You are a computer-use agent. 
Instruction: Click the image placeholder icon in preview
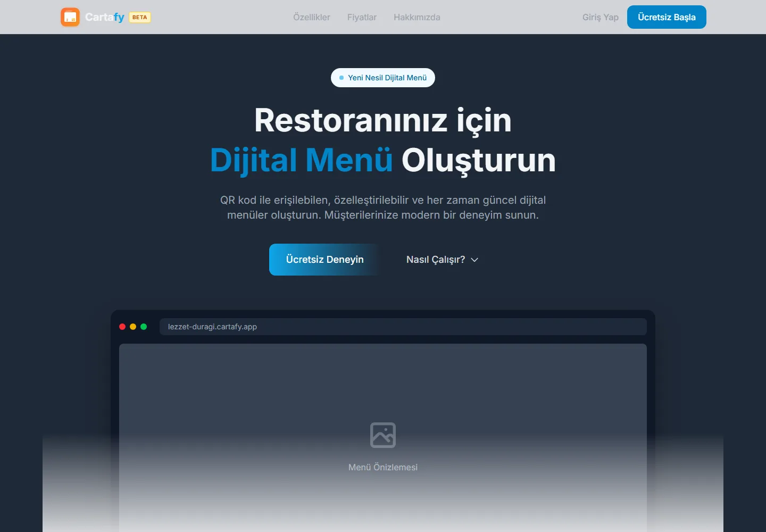point(383,435)
